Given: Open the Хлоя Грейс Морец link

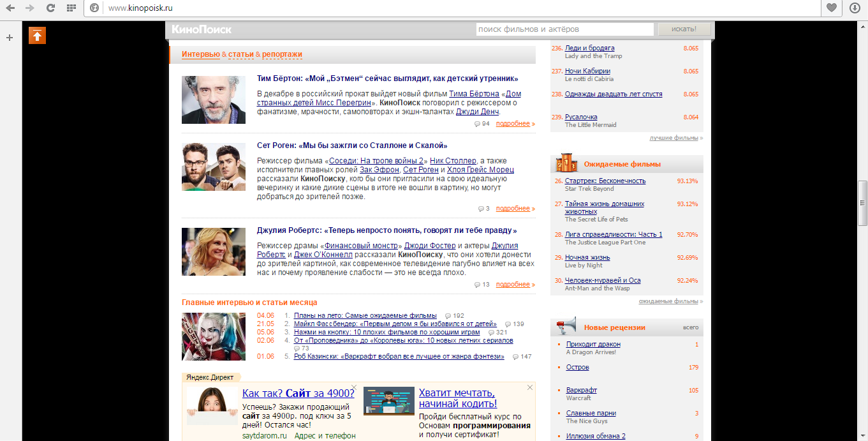Looking at the screenshot, I should [480, 170].
